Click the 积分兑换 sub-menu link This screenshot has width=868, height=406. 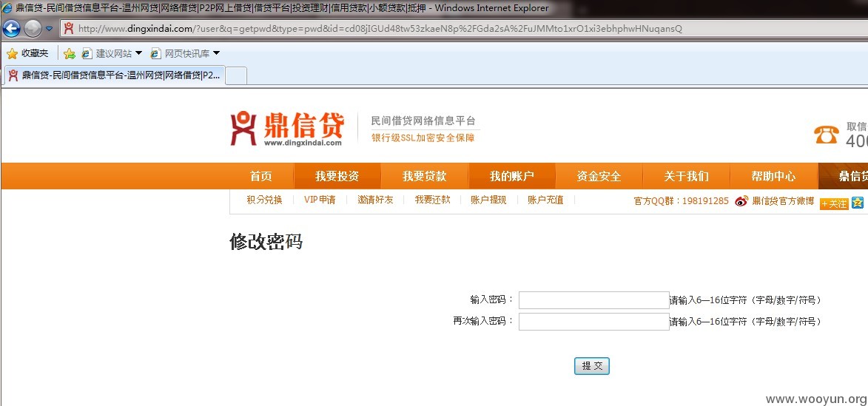(265, 200)
